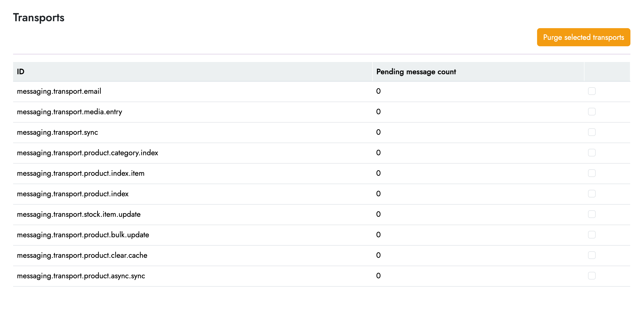Check product.bulk.update transport checkbox
Screen dimensions: 644x310
[592, 235]
